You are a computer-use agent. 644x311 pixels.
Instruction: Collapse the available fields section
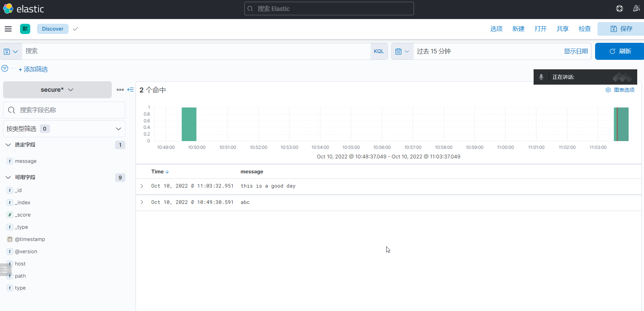coord(8,177)
